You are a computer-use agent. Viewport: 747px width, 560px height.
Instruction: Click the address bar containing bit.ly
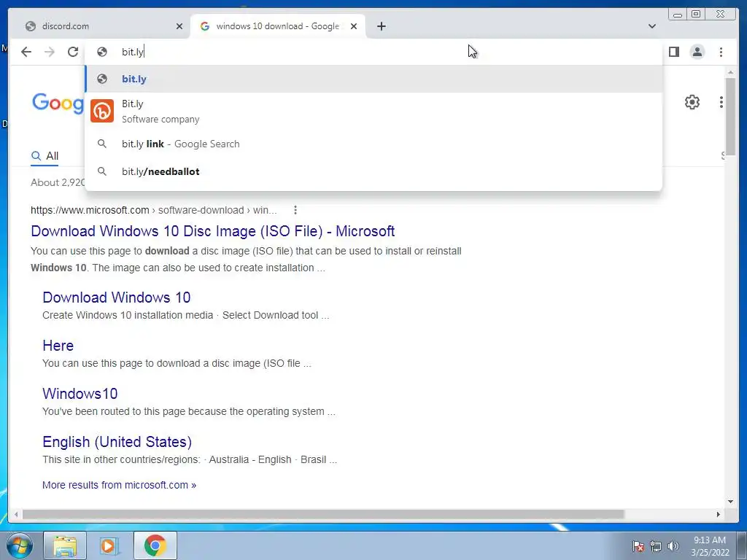coord(373,52)
